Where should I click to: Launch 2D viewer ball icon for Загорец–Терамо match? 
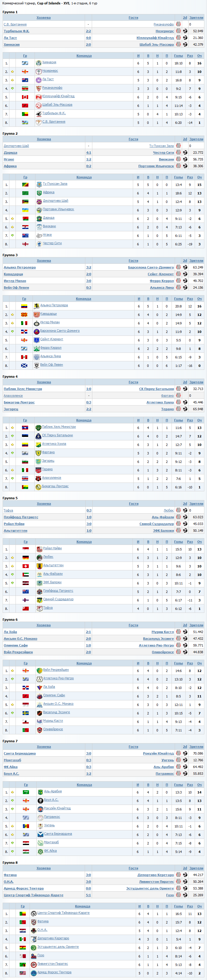pos(185,409)
